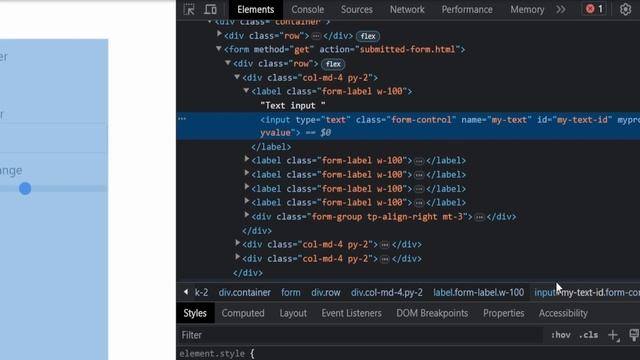Select the "Text input" text node

pos(293,106)
